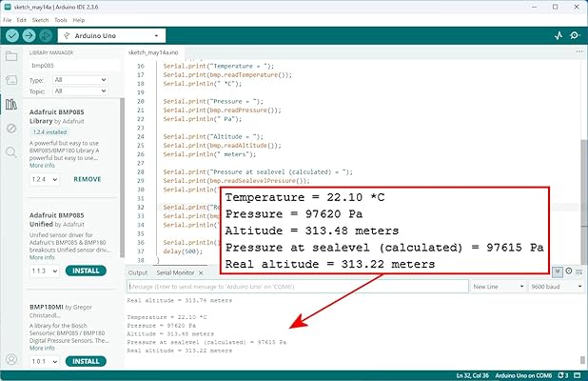Start debugging with the debug button
588x381 pixels.
tap(46, 35)
